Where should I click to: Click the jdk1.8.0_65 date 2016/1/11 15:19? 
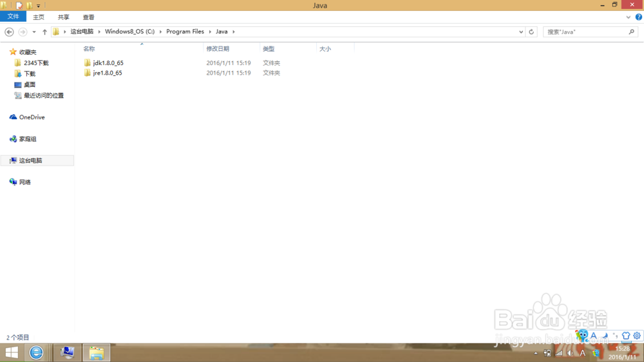(229, 63)
